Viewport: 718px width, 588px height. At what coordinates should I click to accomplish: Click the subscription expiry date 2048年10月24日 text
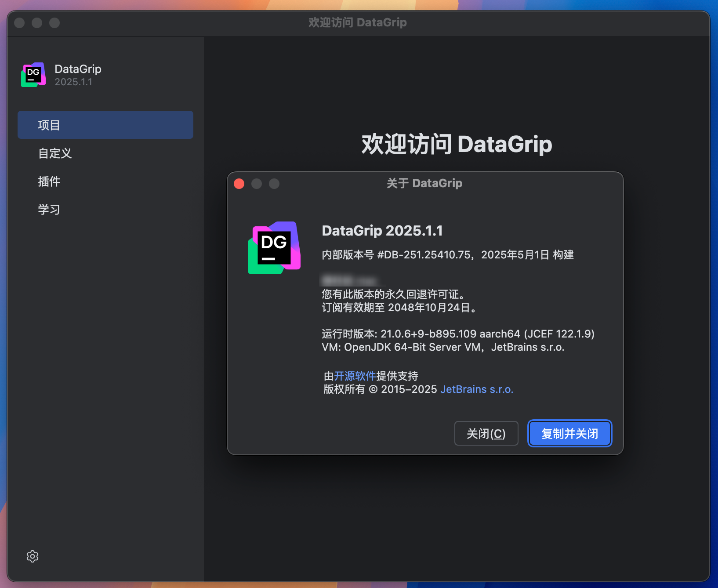[428, 308]
